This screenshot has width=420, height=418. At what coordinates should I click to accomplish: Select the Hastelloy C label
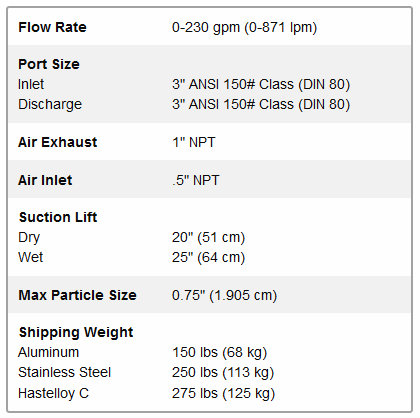pyautogui.click(x=54, y=393)
